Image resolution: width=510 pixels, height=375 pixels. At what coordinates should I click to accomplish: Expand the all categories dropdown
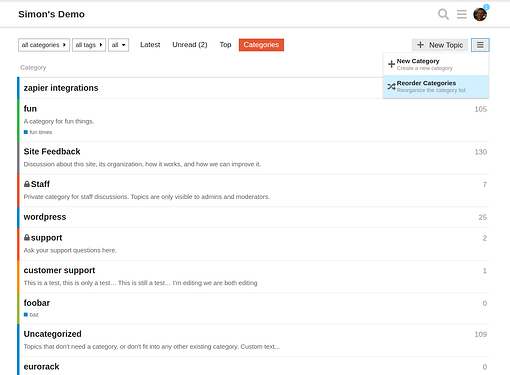44,45
